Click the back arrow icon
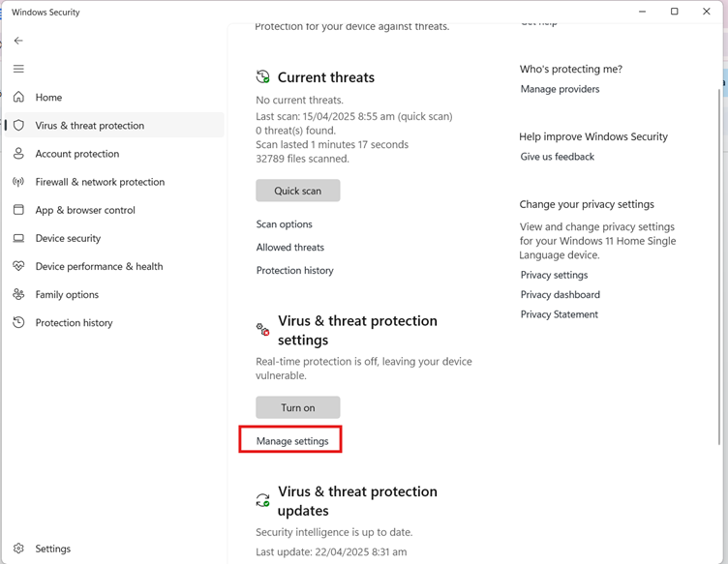This screenshot has height=564, width=728. point(18,41)
